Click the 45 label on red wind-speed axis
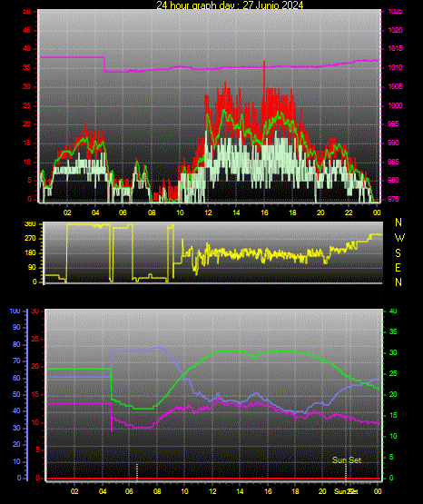The width and height of the screenshot is (423, 504). [26, 30]
